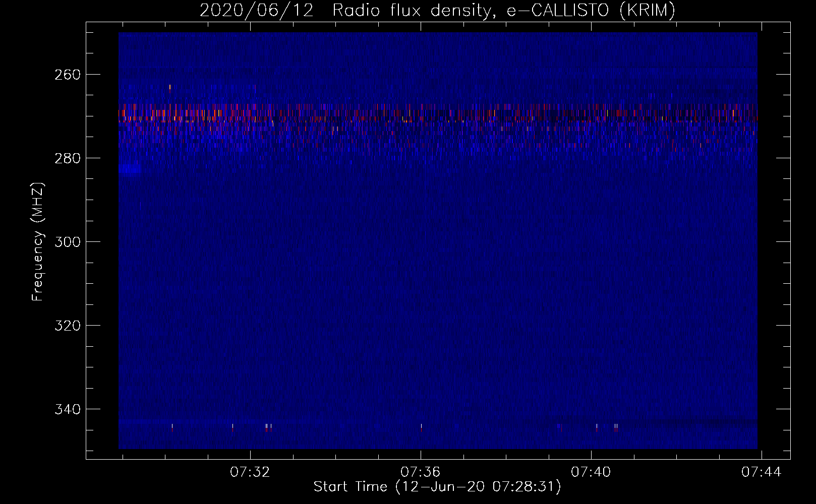This screenshot has height=504, width=816.
Task: Click the plot title mentioning e-CALLISTO (KRIM)
Action: (x=437, y=10)
